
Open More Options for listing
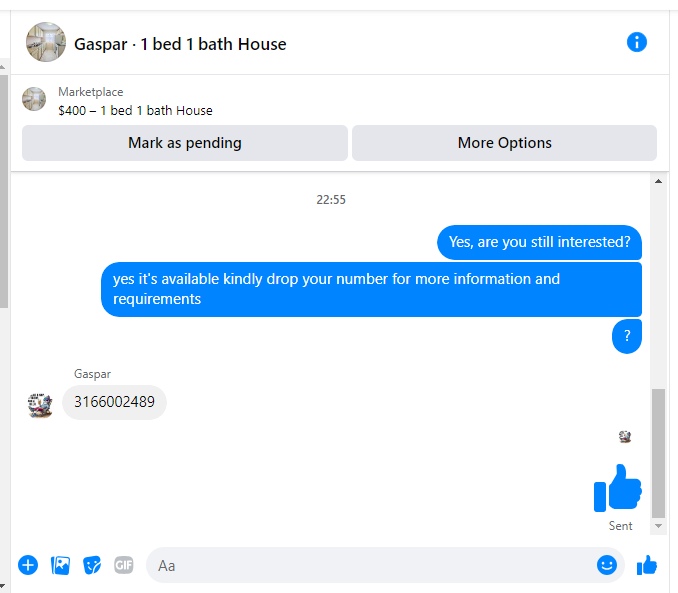[504, 143]
